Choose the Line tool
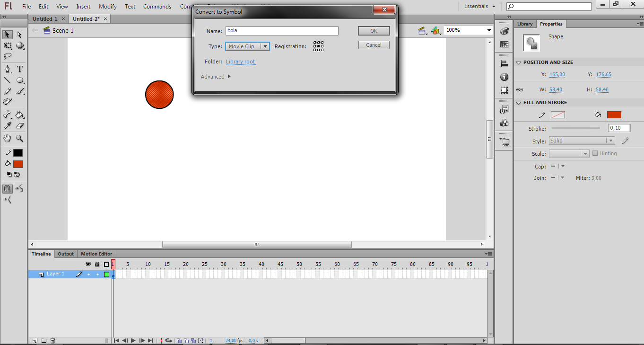The height and width of the screenshot is (345, 644). (x=8, y=80)
